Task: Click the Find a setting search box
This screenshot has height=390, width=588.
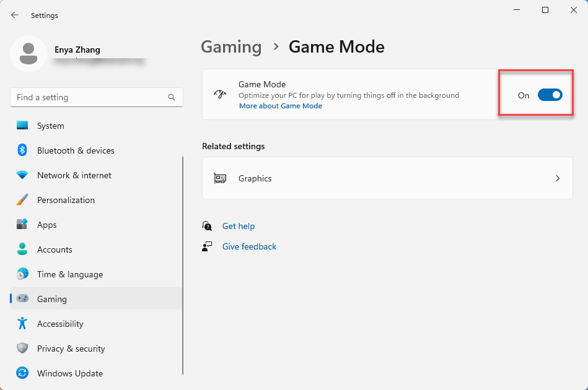Action: pyautogui.click(x=90, y=97)
